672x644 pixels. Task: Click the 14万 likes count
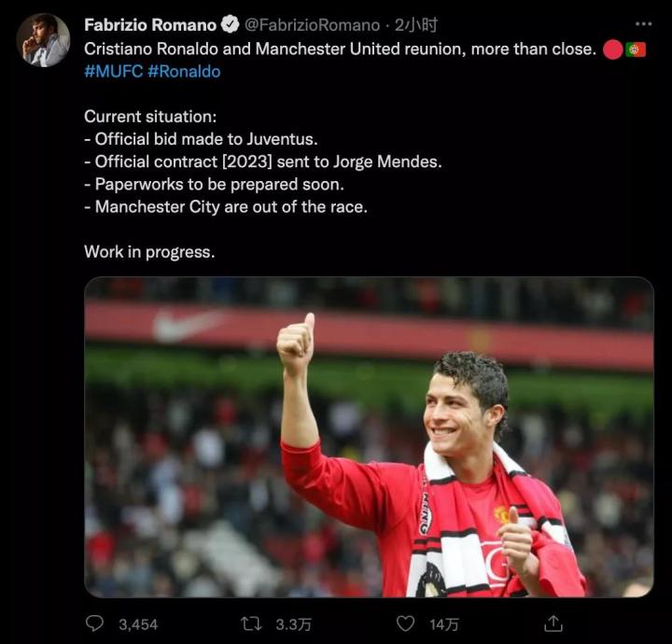point(444,623)
